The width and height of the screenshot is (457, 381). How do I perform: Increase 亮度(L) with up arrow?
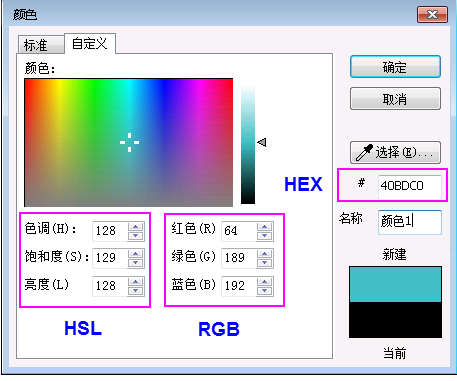click(x=136, y=282)
